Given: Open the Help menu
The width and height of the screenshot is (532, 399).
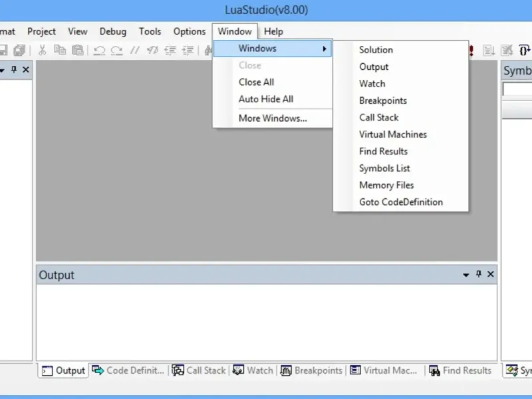Looking at the screenshot, I should tap(273, 31).
